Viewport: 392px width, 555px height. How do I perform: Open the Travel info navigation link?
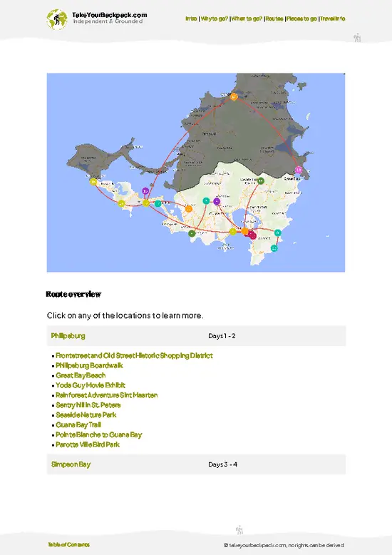click(x=333, y=19)
